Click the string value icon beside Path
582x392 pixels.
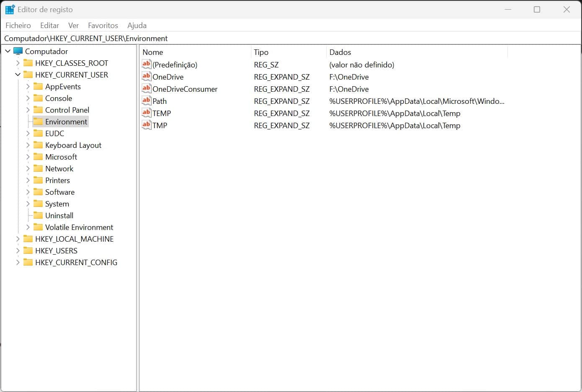[146, 101]
